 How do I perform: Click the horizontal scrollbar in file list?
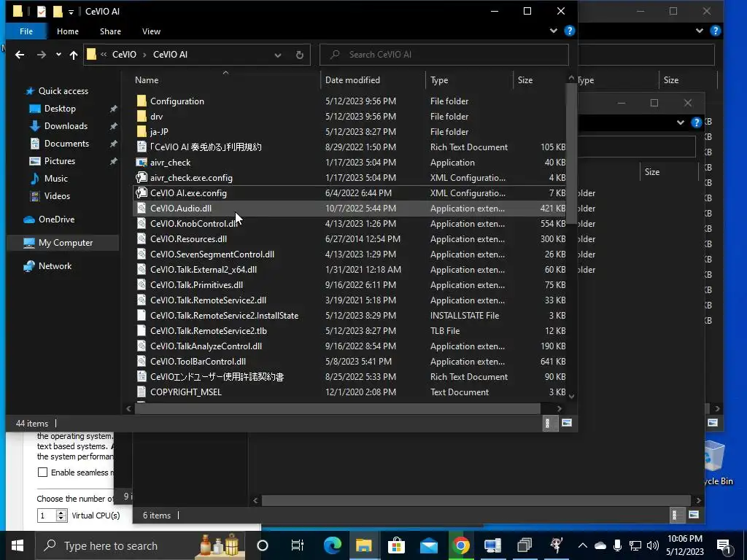(337, 408)
